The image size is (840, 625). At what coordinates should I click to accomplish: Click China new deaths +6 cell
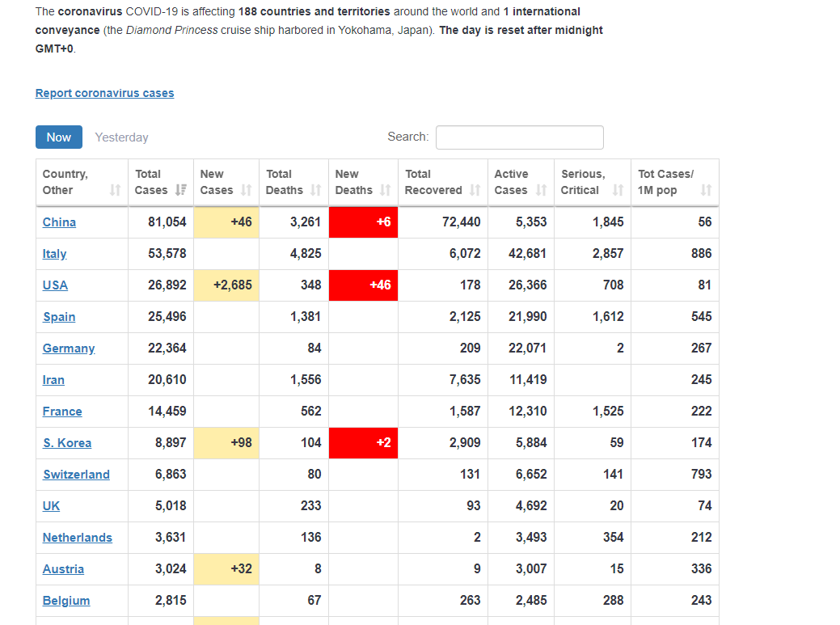point(363,222)
